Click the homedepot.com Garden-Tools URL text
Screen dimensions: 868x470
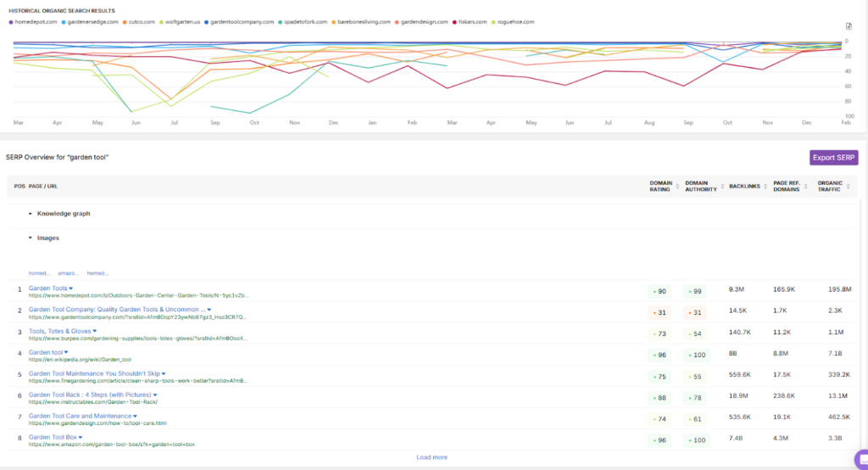(138, 295)
